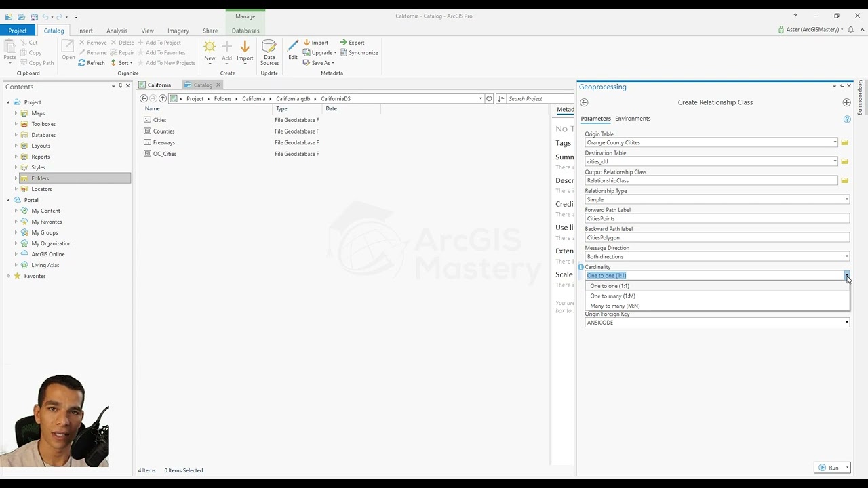Switch to the Environments tab
Image resolution: width=868 pixels, height=488 pixels.
[x=633, y=119]
